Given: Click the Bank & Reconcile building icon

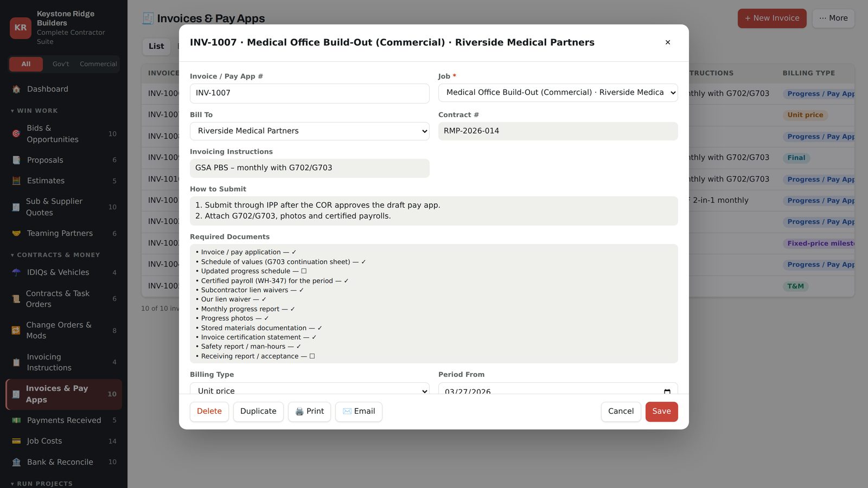Looking at the screenshot, I should [16, 462].
